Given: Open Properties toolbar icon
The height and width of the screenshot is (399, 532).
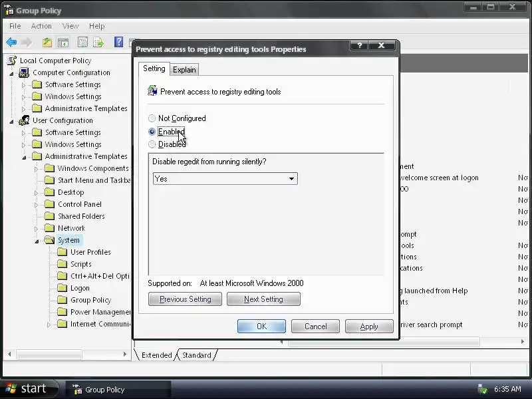Looking at the screenshot, I should (x=82, y=43).
